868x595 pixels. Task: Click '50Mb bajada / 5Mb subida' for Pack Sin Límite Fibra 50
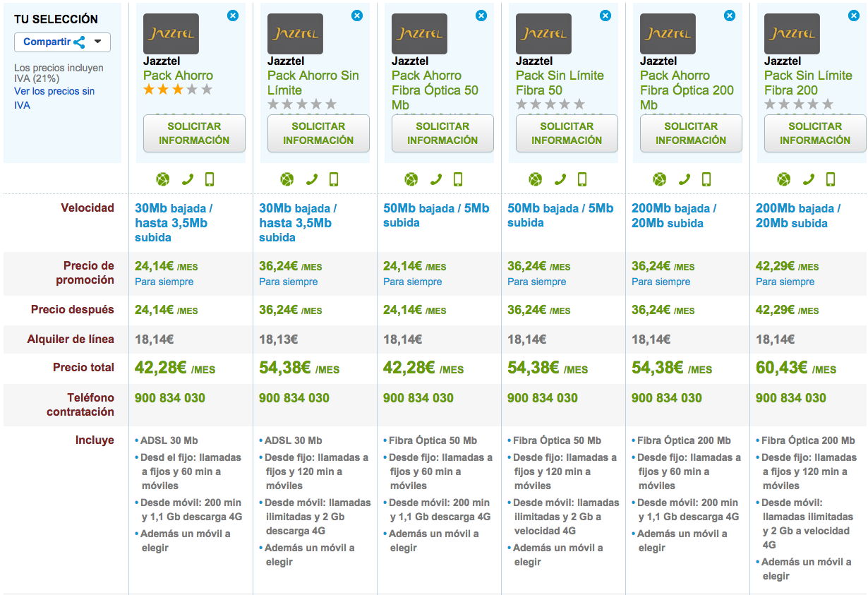click(x=560, y=215)
